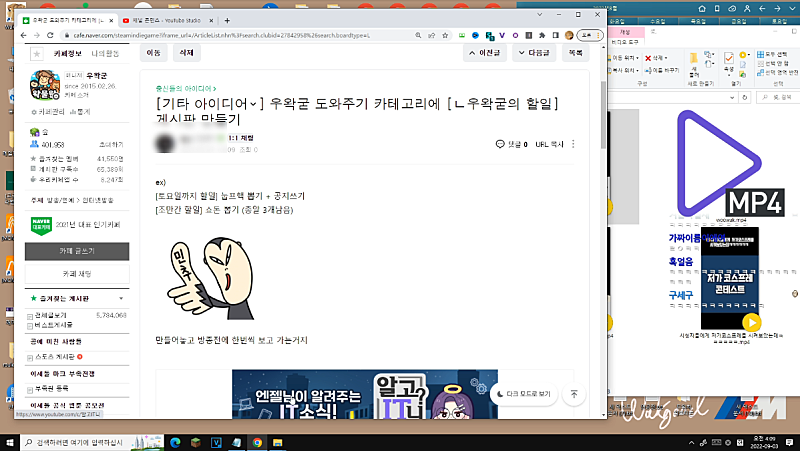Go to previous post 이전글

(485, 53)
